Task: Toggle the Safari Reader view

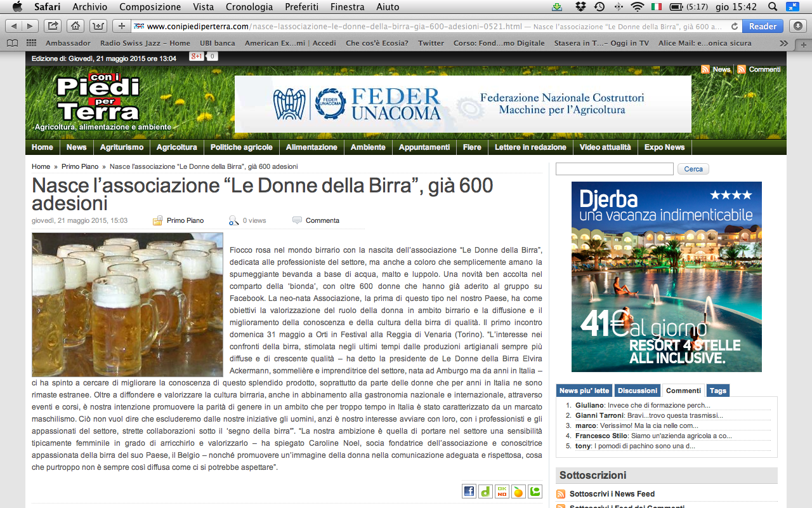Action: (763, 26)
